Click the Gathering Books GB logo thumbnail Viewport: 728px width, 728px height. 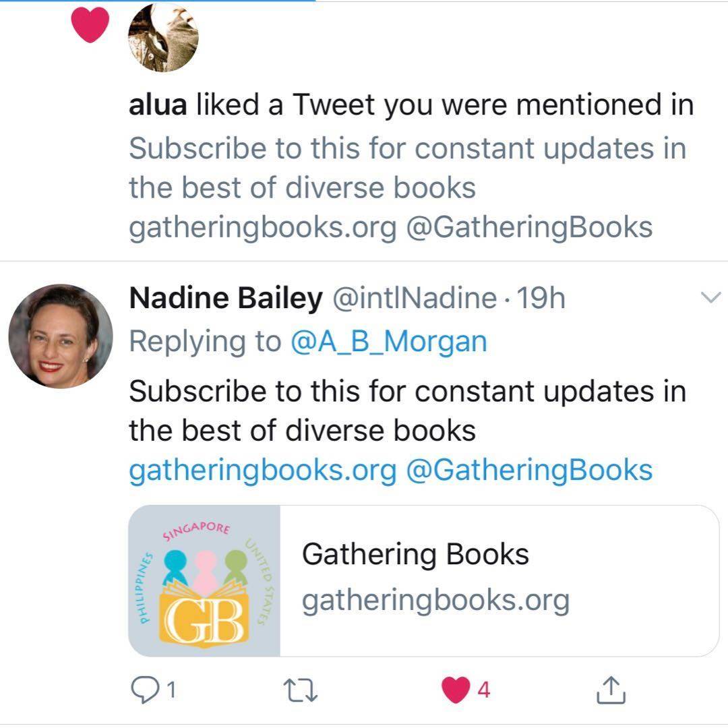(x=204, y=581)
